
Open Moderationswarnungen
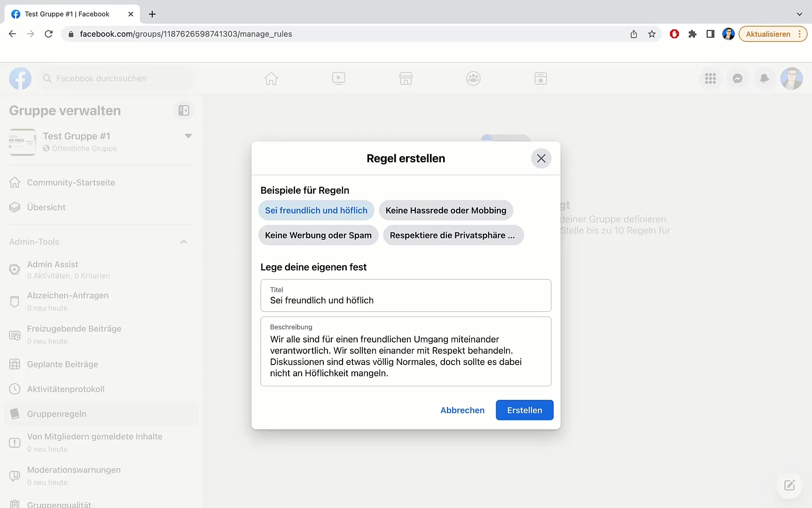point(101,476)
